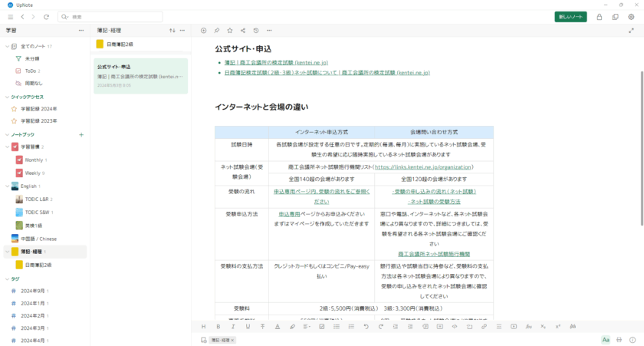Insert a numbered list
Image resolution: width=644 pixels, height=346 pixels.
351,327
